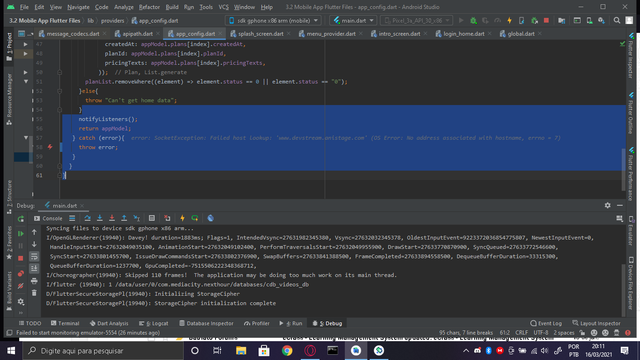Viewport: 640px width, 360px height.
Task: Start debugging with the green bug icon
Action: [473, 20]
